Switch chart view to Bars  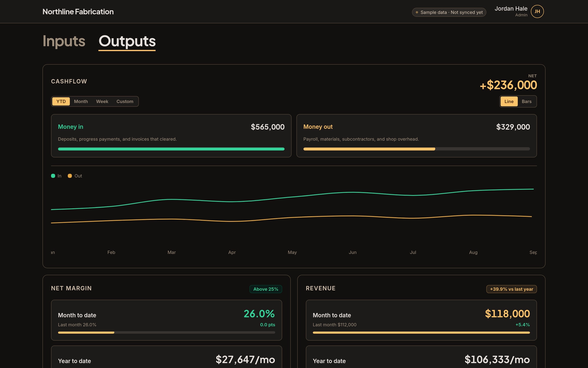point(527,101)
